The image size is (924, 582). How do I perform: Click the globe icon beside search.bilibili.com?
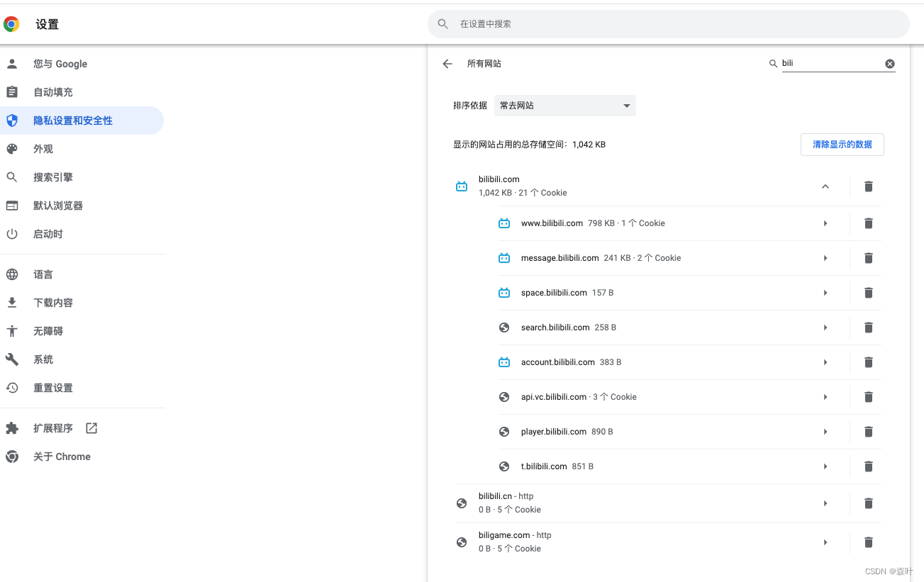[x=504, y=328]
